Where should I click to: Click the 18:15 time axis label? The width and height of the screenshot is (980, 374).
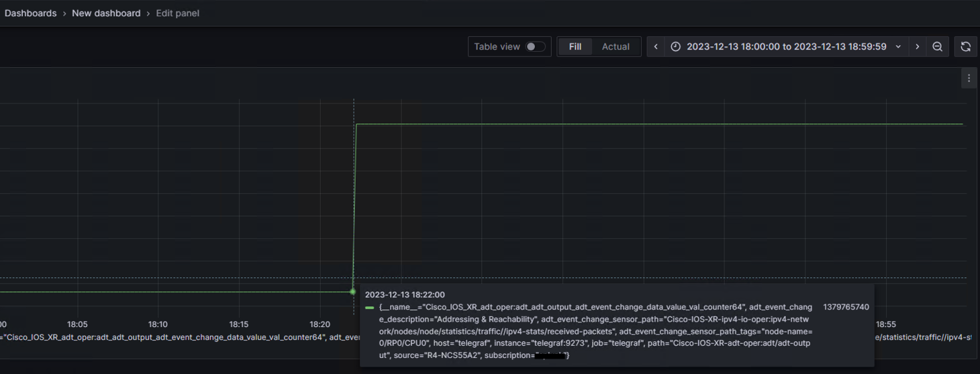click(x=239, y=324)
